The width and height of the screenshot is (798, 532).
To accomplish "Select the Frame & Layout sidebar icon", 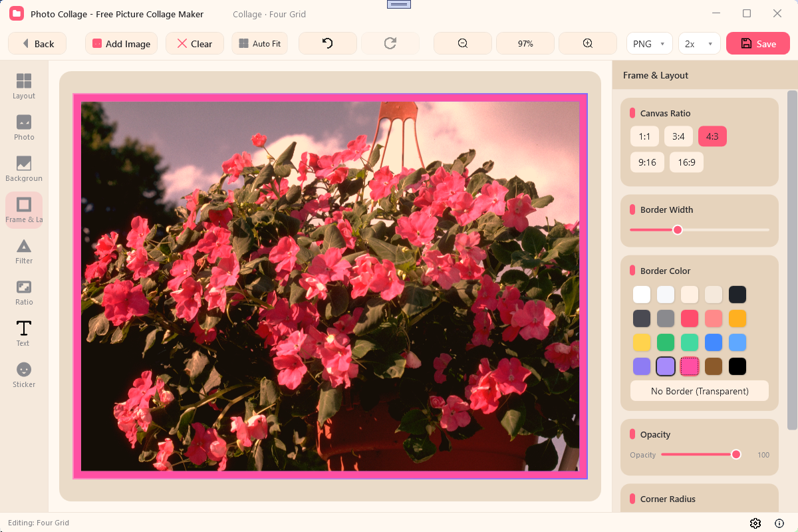I will [24, 210].
